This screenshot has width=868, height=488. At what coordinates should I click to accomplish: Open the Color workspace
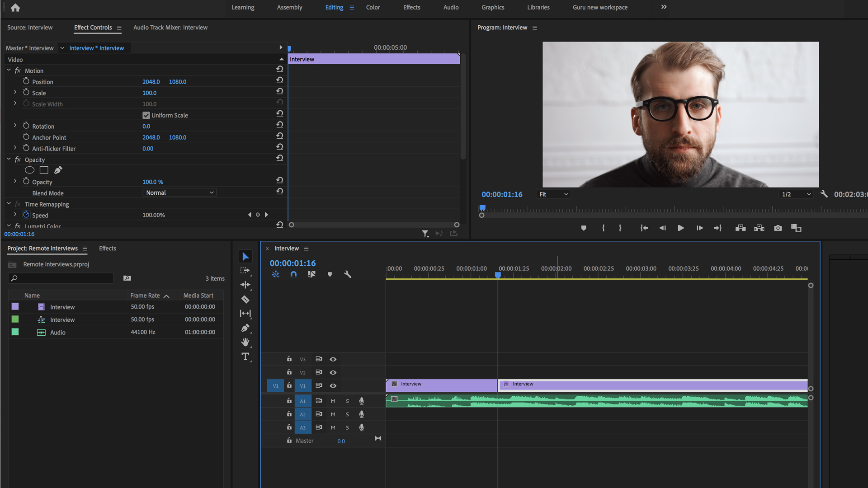(x=373, y=7)
